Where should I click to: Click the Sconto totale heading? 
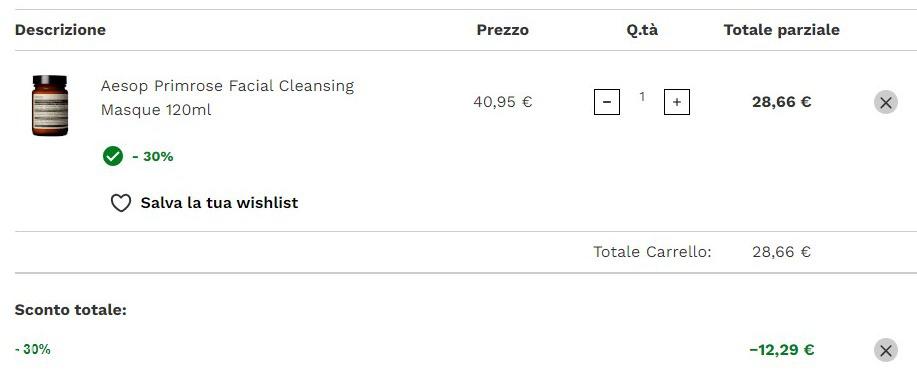[71, 310]
